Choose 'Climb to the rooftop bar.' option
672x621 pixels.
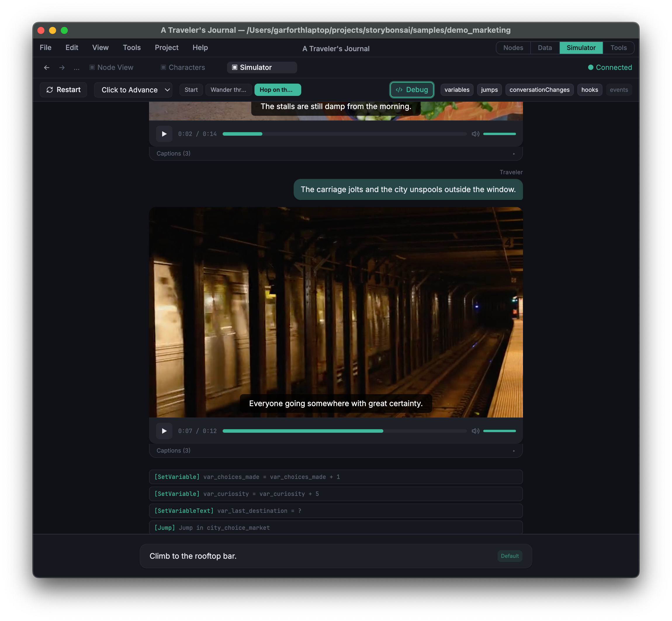click(336, 556)
